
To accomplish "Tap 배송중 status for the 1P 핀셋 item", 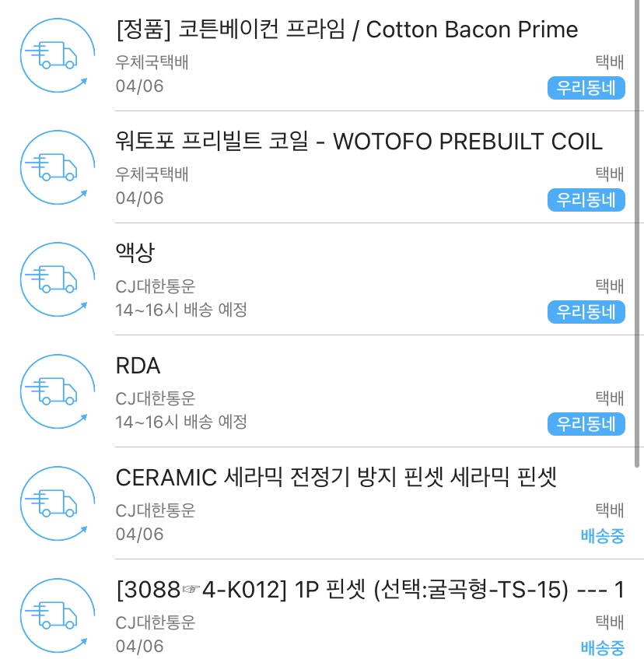I will (602, 647).
